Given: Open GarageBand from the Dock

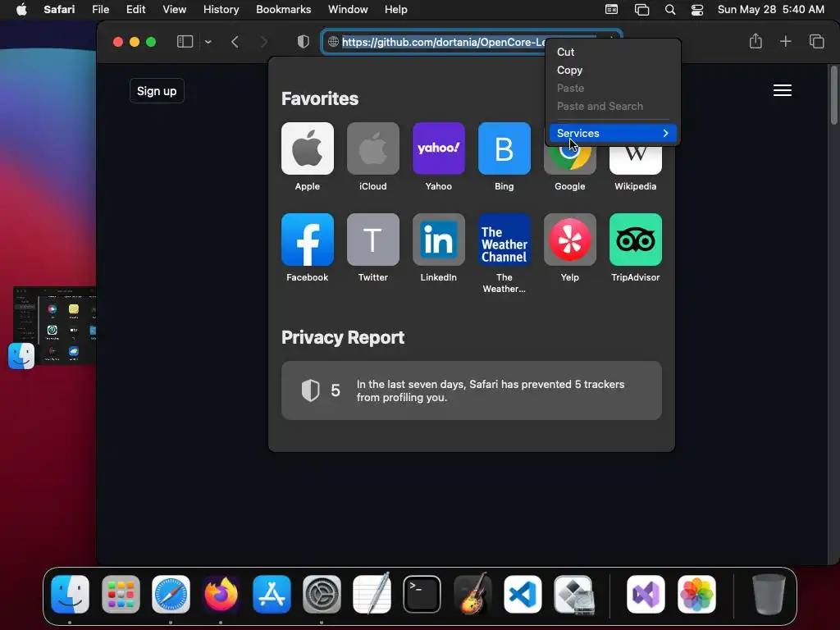Looking at the screenshot, I should [x=472, y=594].
